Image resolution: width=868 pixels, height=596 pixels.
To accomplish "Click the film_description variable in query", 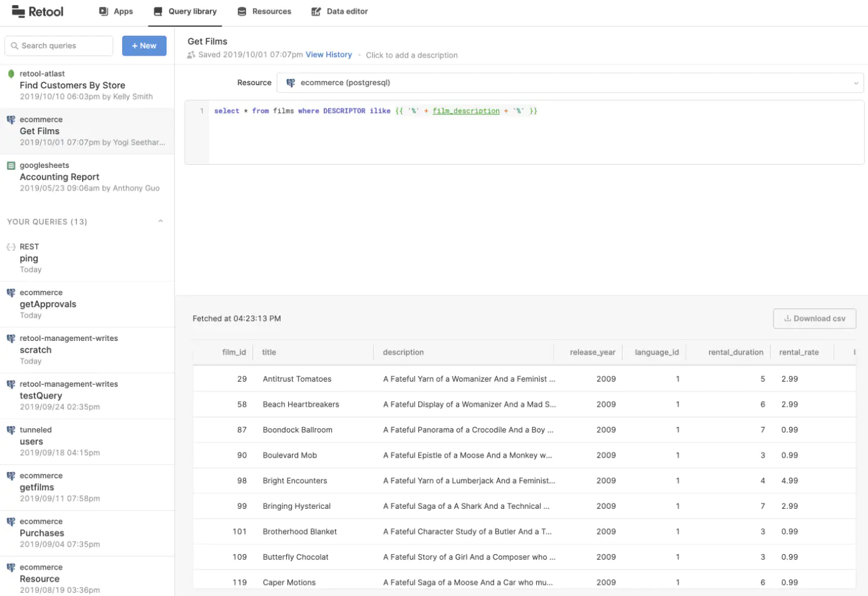I will pos(466,111).
